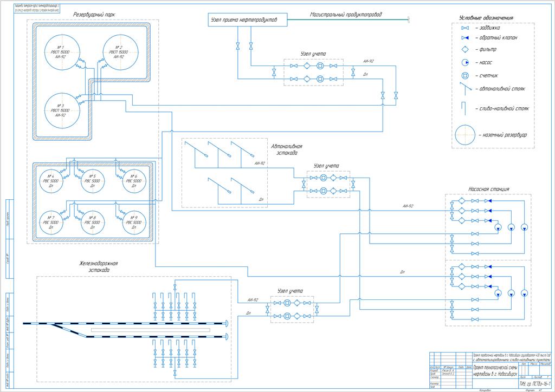This screenshot has height=392, width=555.
Task: Click the '– счетчик' legend text
Action: tap(486, 76)
